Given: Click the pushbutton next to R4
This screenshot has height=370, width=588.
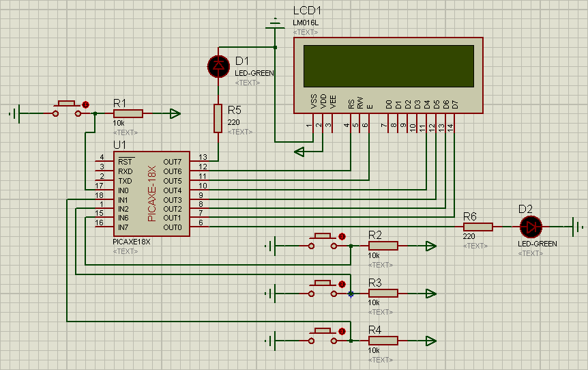Looking at the screenshot, I should coord(323,337).
